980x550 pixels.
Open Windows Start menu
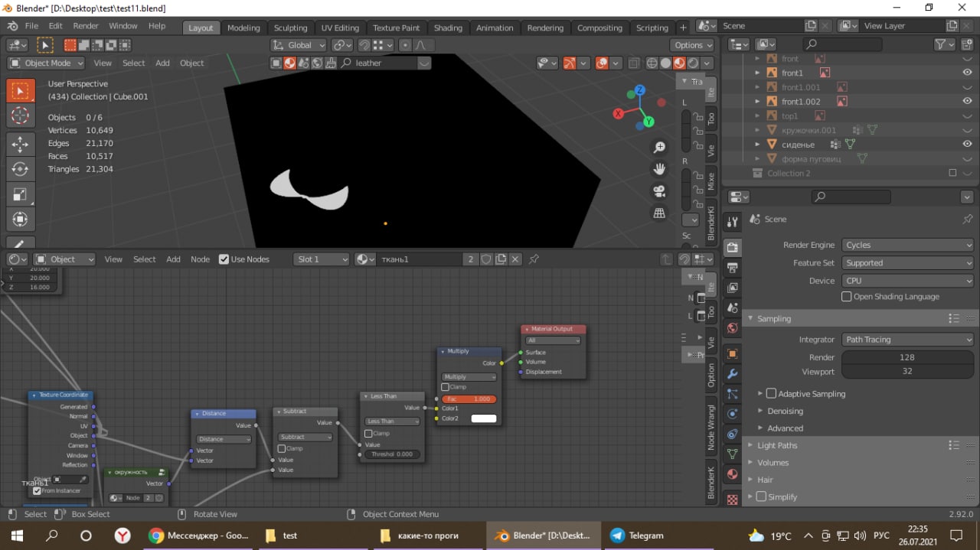[17, 535]
